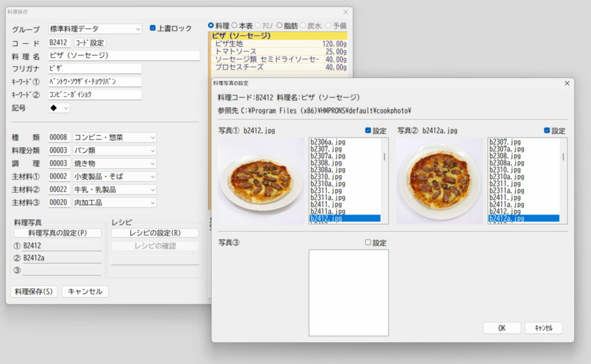This screenshot has height=364, width=591.
Task: Close the 料理保存 window
Action: [x=345, y=12]
